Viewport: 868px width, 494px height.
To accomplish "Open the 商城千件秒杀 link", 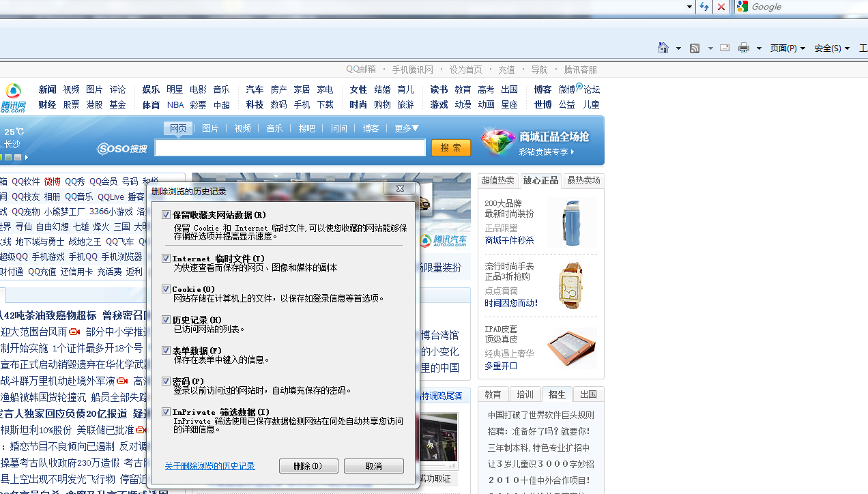I will [x=509, y=240].
